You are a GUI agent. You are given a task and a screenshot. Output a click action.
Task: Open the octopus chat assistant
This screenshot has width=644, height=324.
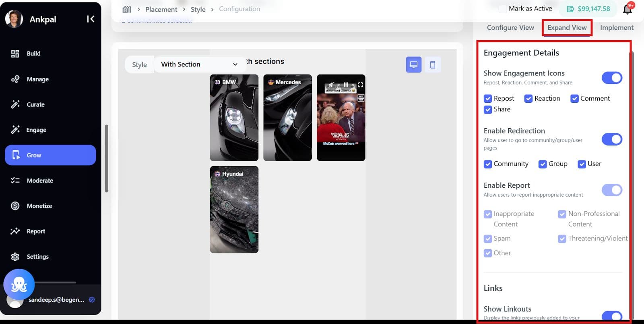19,285
